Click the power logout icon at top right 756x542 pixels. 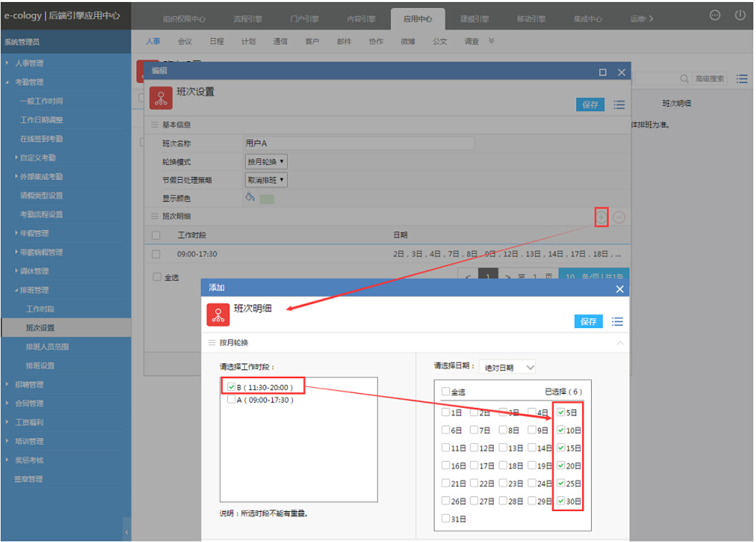[x=741, y=15]
